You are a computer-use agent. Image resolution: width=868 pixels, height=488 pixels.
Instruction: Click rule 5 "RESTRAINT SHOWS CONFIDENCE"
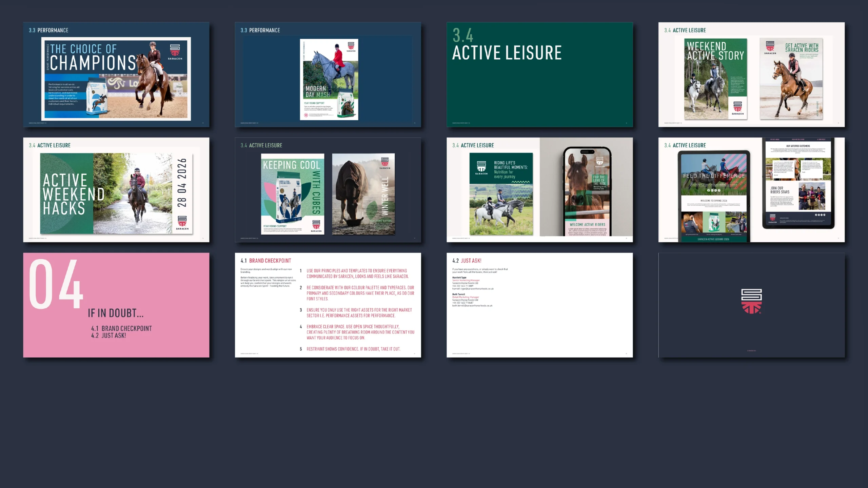click(x=353, y=349)
